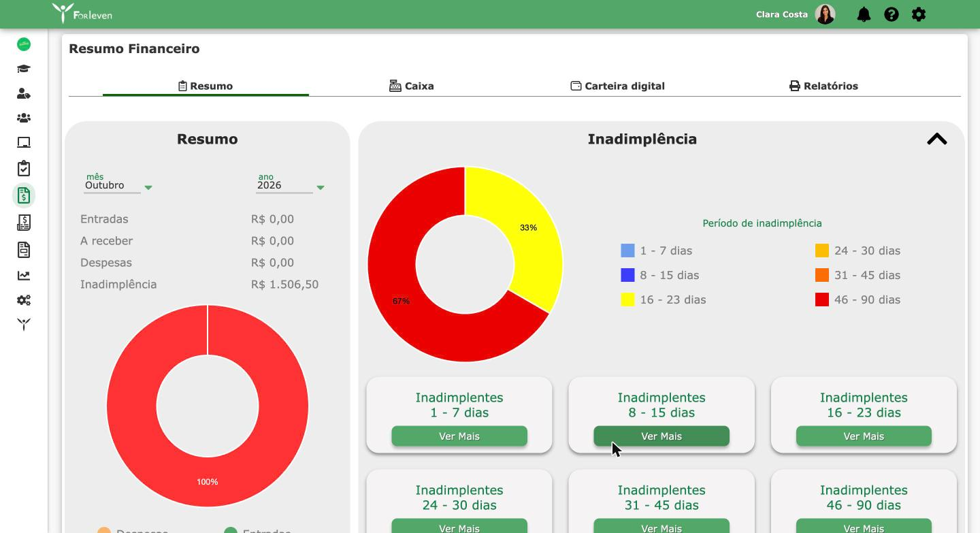The image size is (980, 533).
Task: Click the Forleven logo in header
Action: (82, 13)
